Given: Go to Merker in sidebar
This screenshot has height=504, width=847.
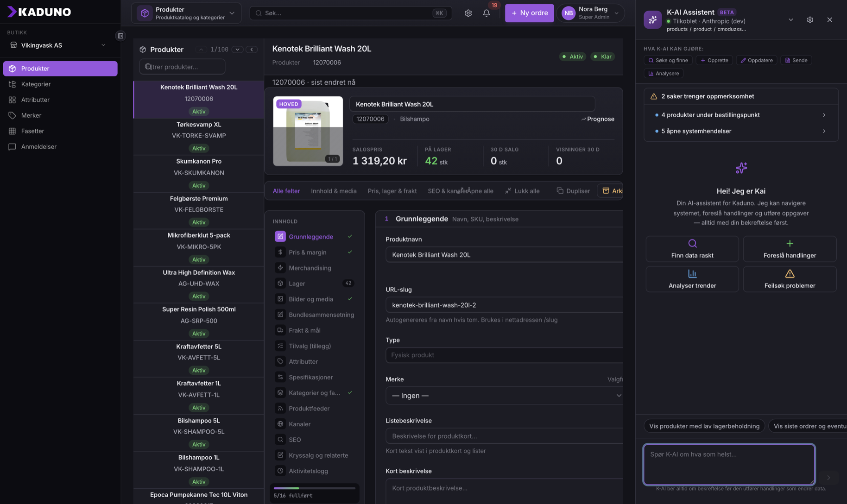Looking at the screenshot, I should tap(60, 116).
